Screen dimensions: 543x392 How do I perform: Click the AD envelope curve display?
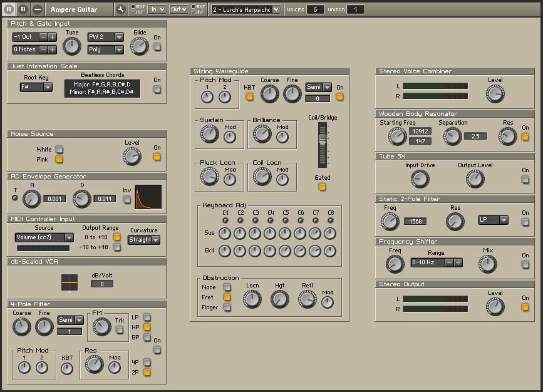coord(148,197)
